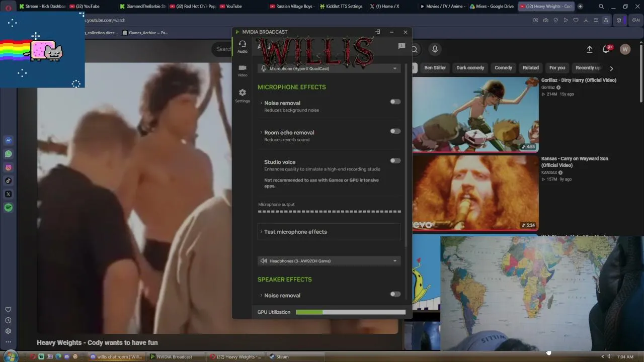The width and height of the screenshot is (644, 362).
Task: Click the GPU Utilization bar
Action: point(351,312)
